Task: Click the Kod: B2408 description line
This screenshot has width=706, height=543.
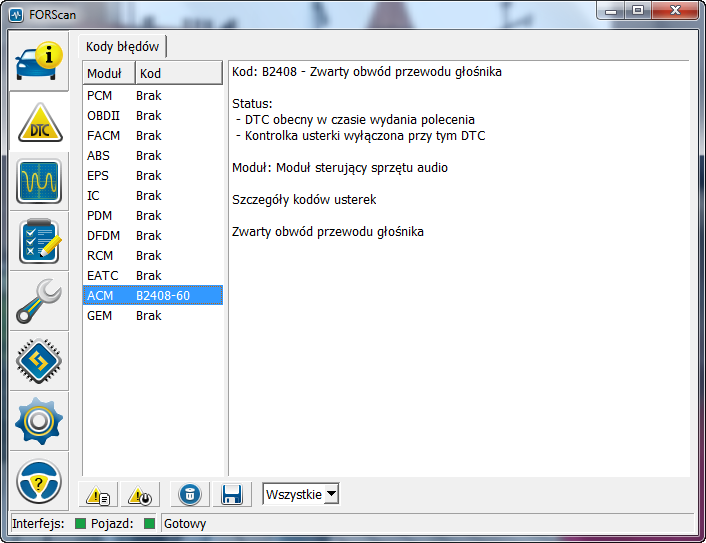Action: tap(367, 72)
